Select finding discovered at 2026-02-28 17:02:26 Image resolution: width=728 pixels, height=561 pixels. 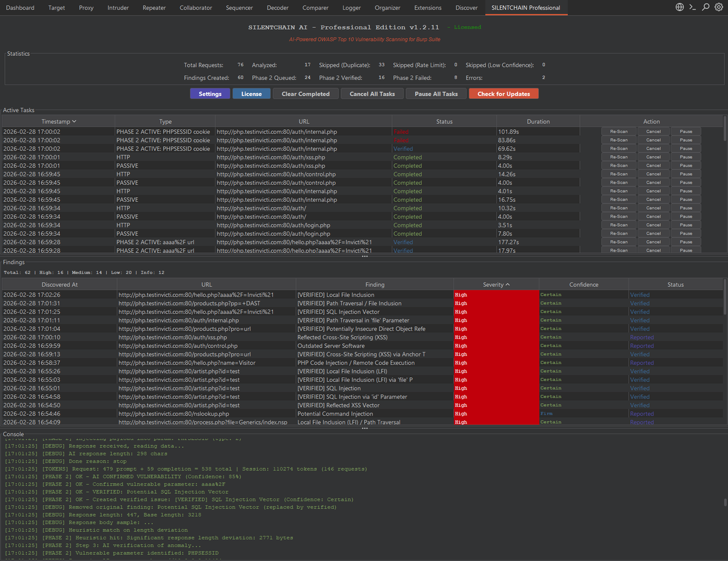(363, 295)
